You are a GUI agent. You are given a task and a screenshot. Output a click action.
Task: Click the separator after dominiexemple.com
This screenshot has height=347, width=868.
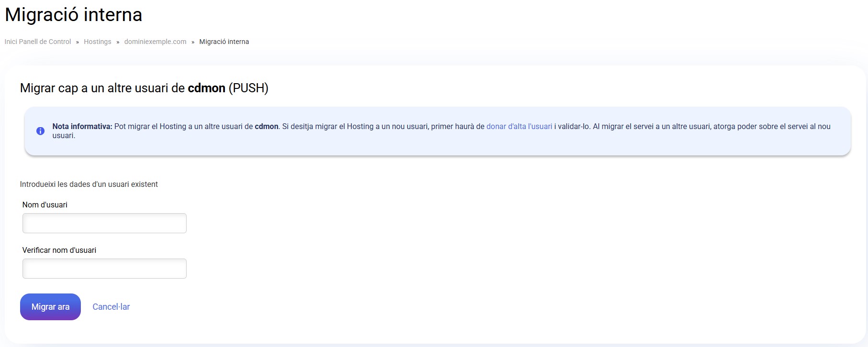pyautogui.click(x=193, y=42)
